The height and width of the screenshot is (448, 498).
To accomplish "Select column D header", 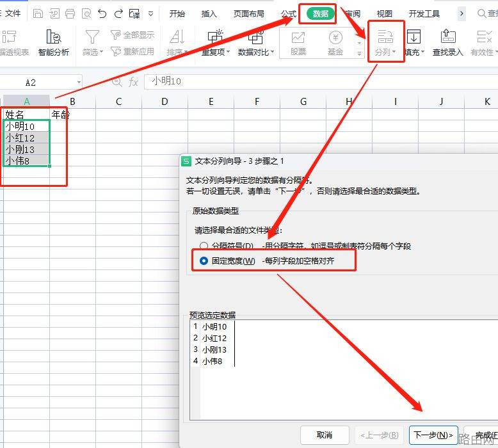I will [165, 102].
